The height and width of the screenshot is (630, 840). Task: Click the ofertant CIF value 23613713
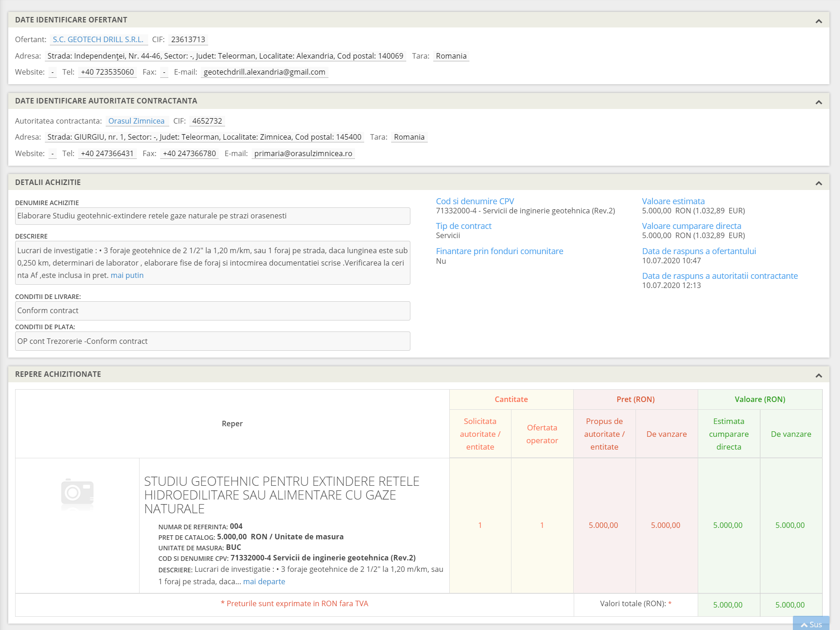point(188,39)
